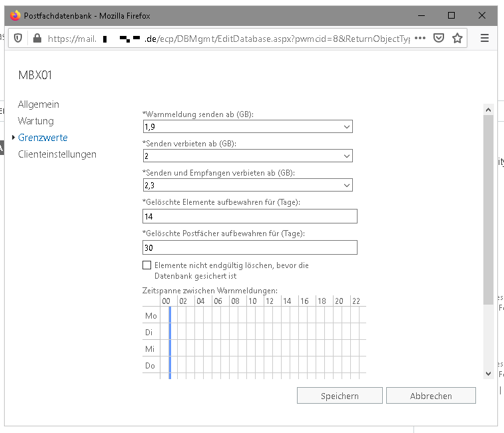Enable 'Elemente nicht endgültig löschen' checkbox
The width and height of the screenshot is (504, 433).
147,265
